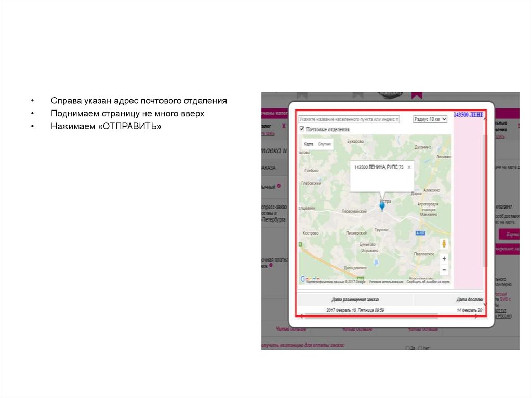
Task: Close the 143500 ЛЕНИНА info popup
Action: pos(409,167)
